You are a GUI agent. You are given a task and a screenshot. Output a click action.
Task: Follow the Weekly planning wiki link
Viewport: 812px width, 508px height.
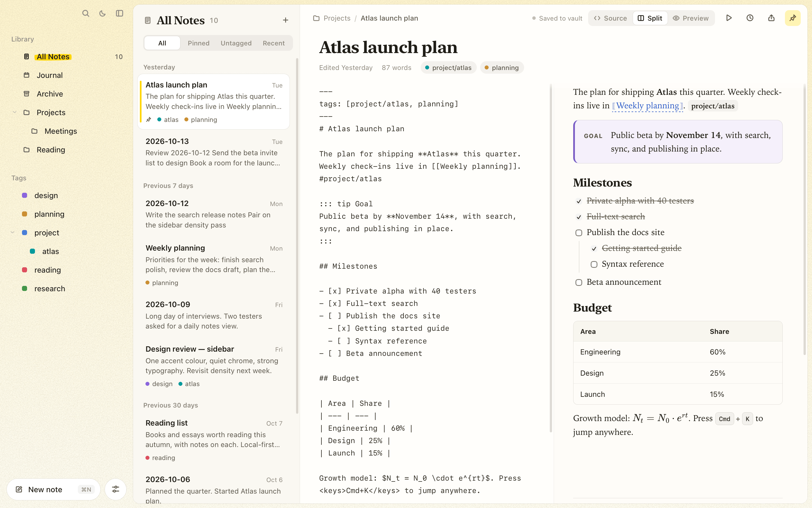(x=648, y=106)
